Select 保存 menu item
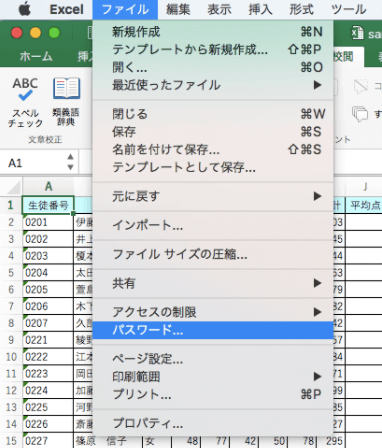The height and width of the screenshot is (448, 382). (213, 132)
